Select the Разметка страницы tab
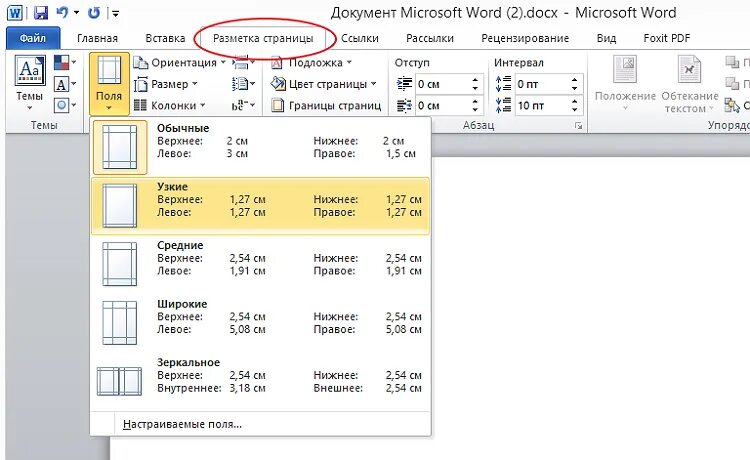Screen dimensions: 750x460 (x=263, y=38)
